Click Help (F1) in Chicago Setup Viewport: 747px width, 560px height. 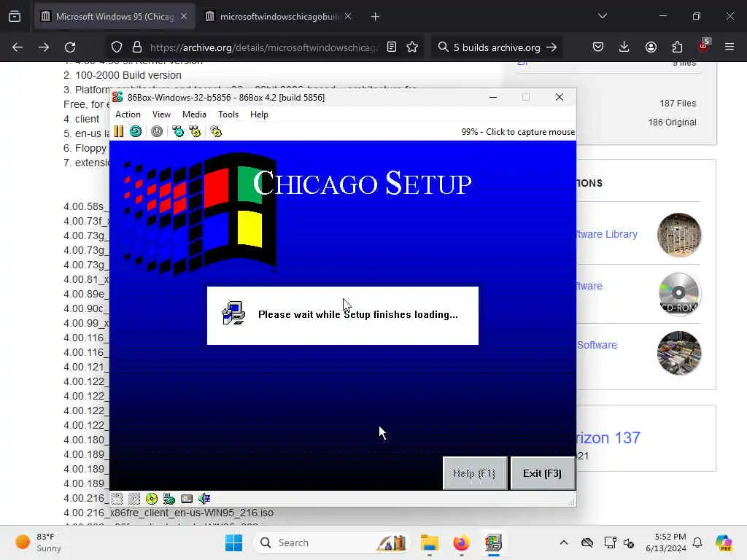coord(474,473)
